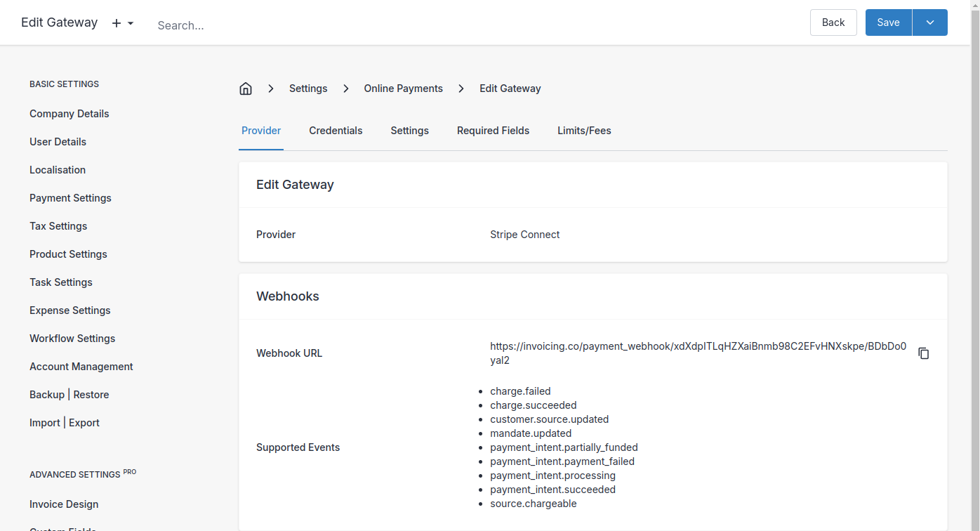Open Online Payments breadcrumb link
Image resolution: width=980 pixels, height=531 pixels.
[x=403, y=88]
